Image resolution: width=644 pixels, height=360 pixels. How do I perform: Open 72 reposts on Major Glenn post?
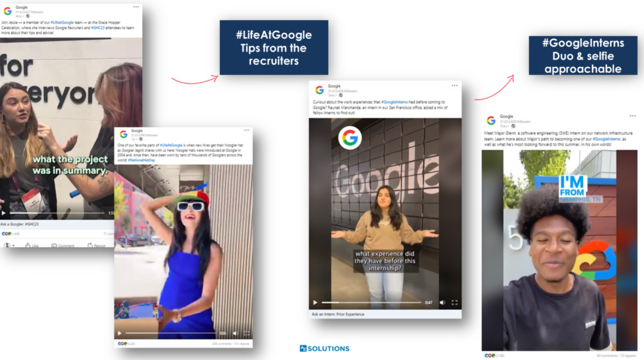click(628, 356)
